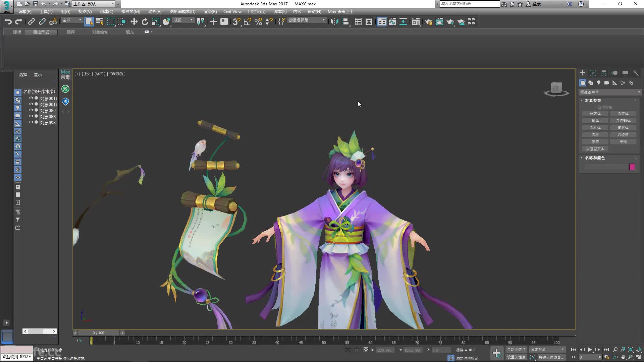Toggle Window/Crossing selection mode
This screenshot has width=644, height=362.
pyautogui.click(x=121, y=22)
